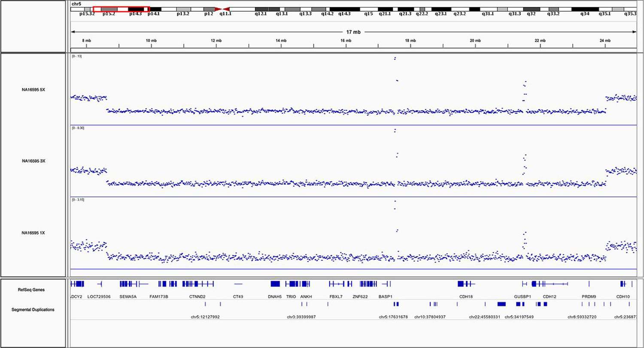This screenshot has height=348, width=644.
Task: Select the NA16595 5X track name
Action: (x=34, y=90)
